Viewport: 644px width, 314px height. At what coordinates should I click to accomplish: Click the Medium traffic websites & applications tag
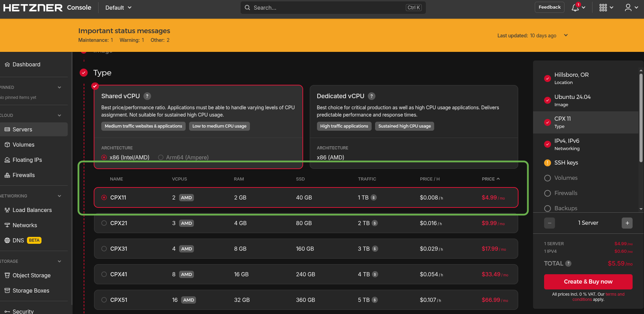(x=143, y=126)
